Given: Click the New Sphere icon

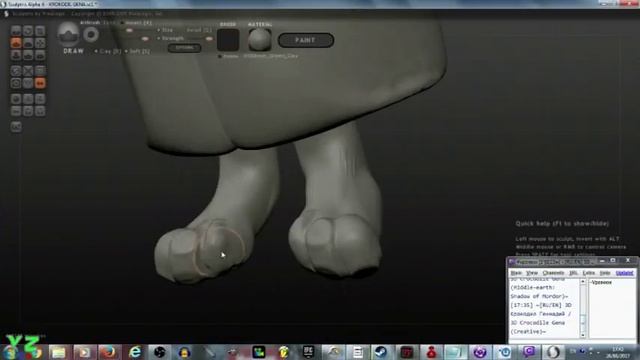Looking at the screenshot, I should [16, 99].
